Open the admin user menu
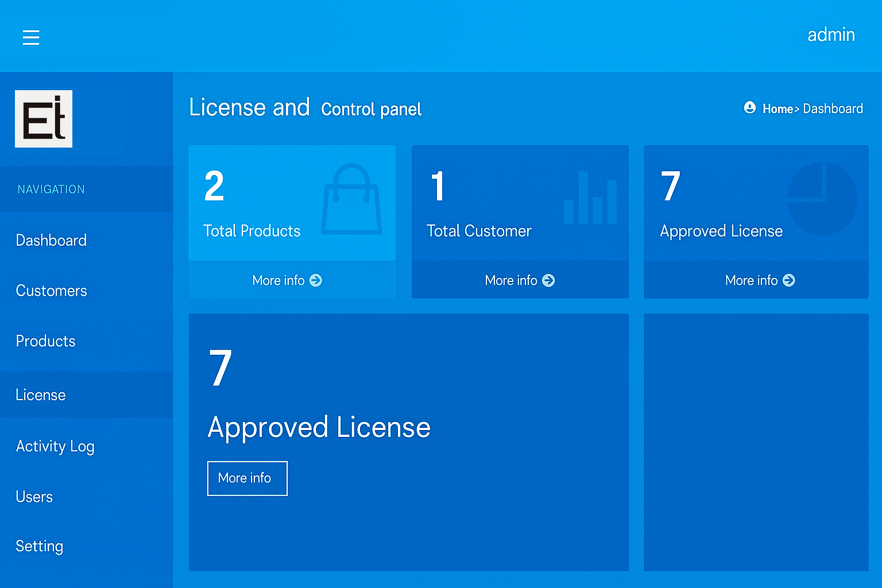The width and height of the screenshot is (882, 588). (x=831, y=35)
